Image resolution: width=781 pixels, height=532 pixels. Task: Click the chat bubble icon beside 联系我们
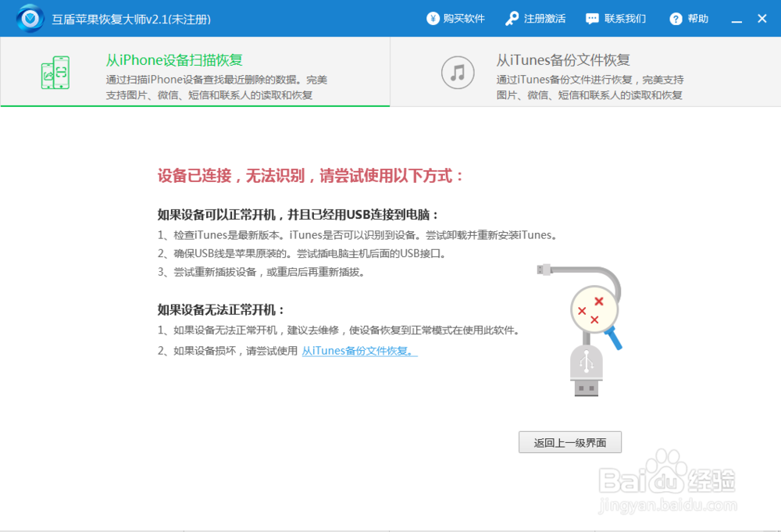click(592, 19)
